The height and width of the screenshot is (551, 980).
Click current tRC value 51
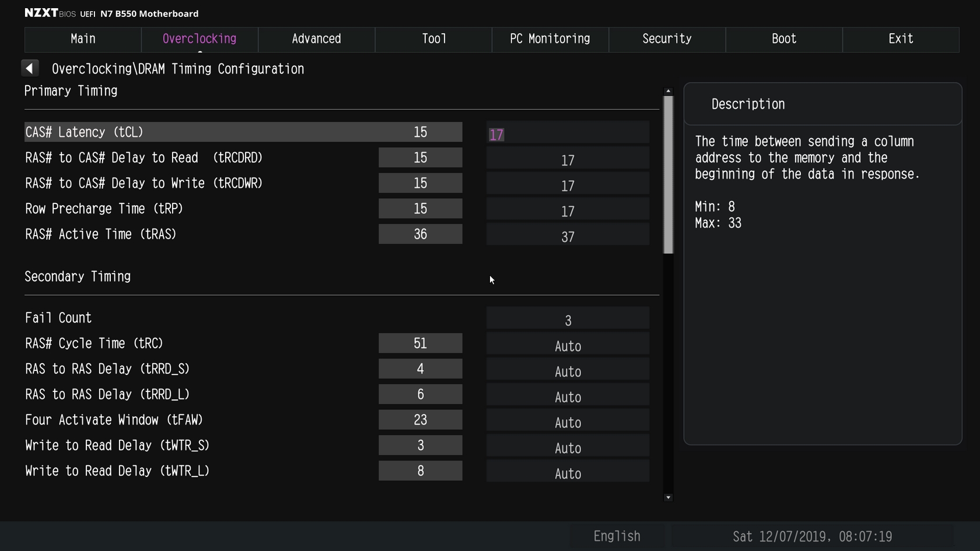[420, 343]
